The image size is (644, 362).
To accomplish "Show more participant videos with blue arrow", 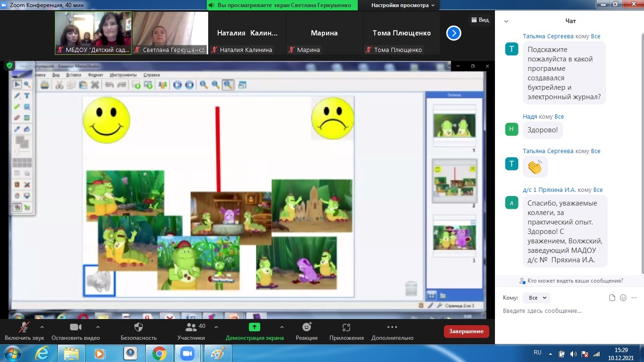I will [454, 33].
